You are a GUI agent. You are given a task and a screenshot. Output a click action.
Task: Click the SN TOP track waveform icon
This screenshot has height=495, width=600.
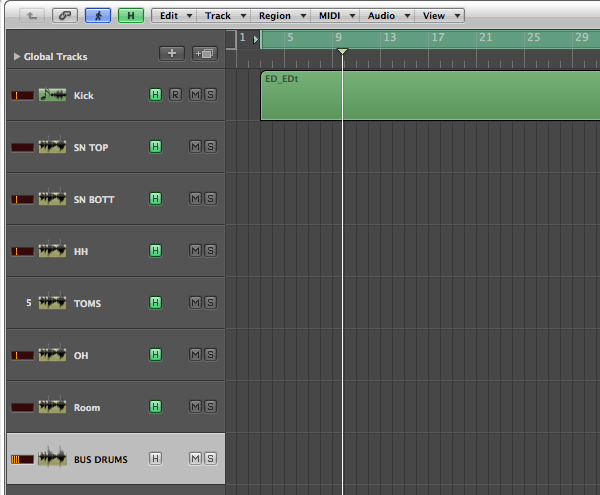(x=52, y=145)
